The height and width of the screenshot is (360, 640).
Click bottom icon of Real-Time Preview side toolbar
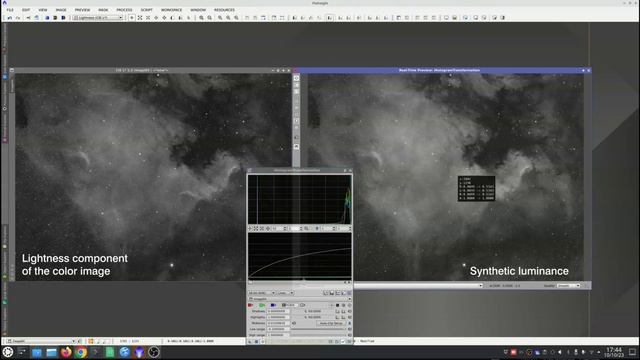tap(296, 147)
